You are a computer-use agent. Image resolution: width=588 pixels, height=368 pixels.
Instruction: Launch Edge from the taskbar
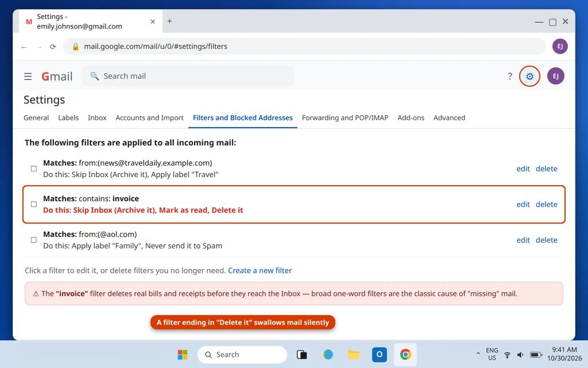[328, 354]
